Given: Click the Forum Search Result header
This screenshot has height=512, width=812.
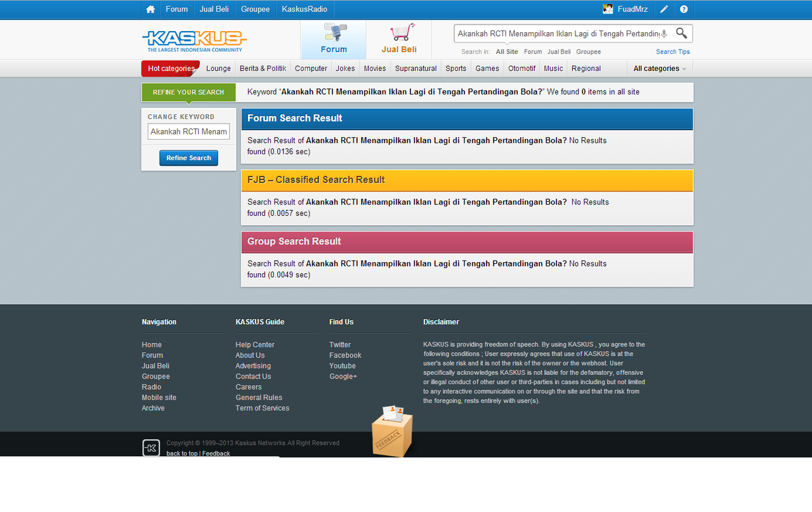Looking at the screenshot, I should click(x=467, y=119).
